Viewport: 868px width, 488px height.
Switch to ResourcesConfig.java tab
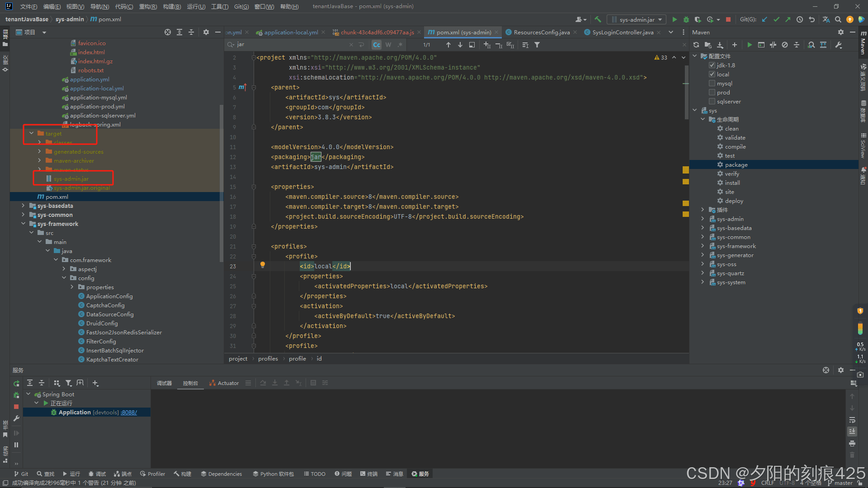click(x=541, y=32)
